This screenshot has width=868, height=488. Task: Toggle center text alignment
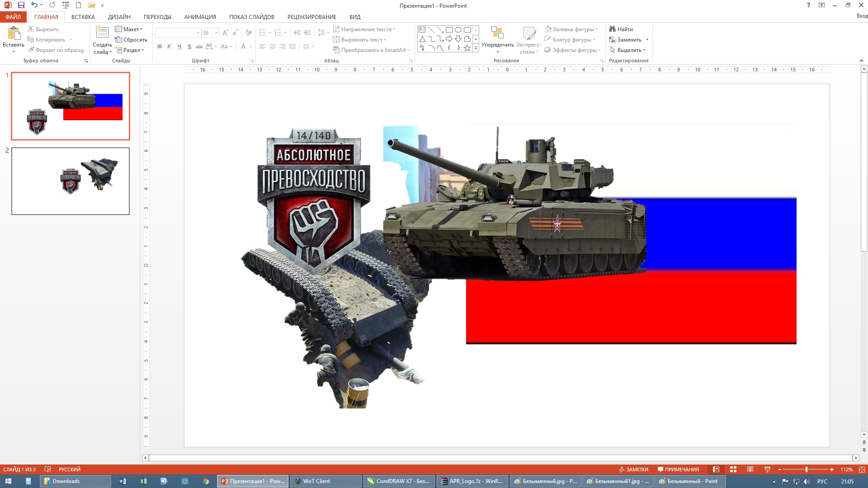pos(273,47)
